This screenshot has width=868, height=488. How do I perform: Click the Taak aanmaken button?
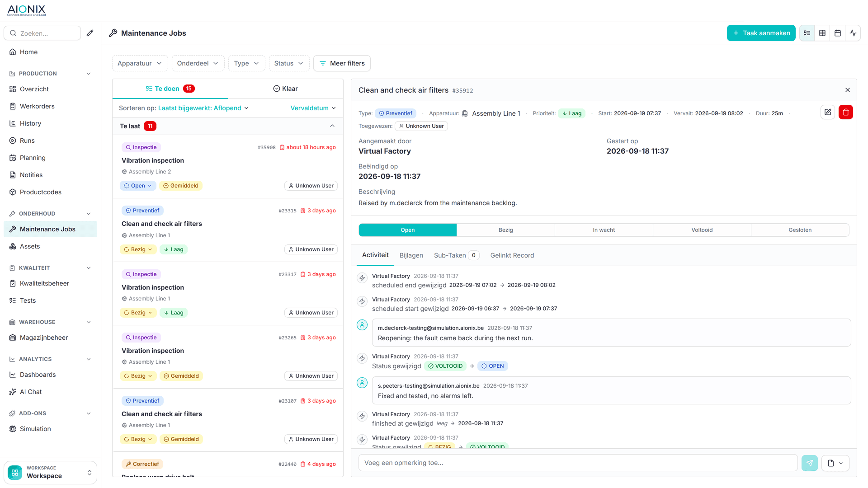[x=761, y=33]
